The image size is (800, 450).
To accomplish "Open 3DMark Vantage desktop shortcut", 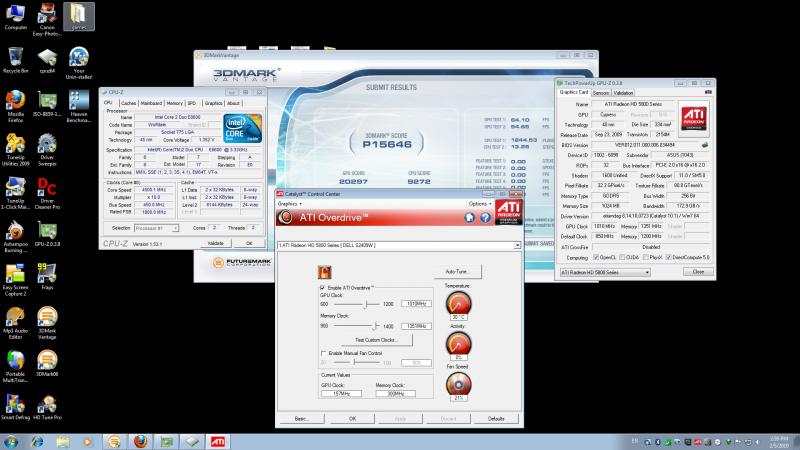I will coord(47,323).
